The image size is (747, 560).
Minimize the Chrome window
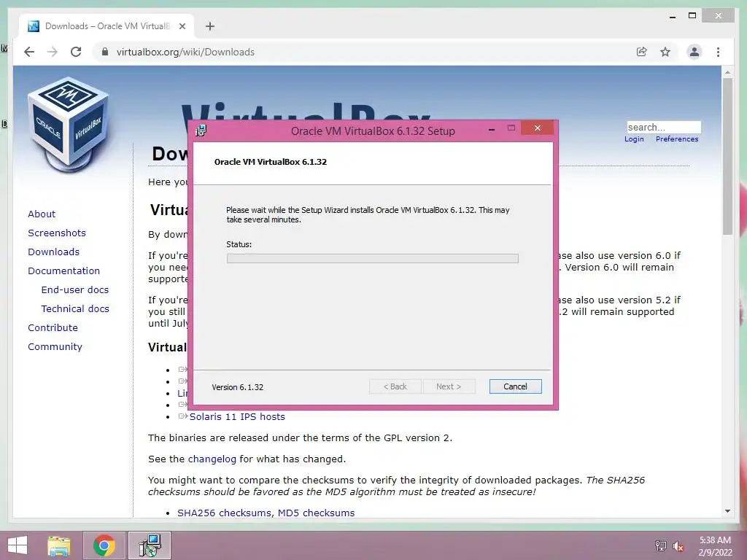coord(672,16)
